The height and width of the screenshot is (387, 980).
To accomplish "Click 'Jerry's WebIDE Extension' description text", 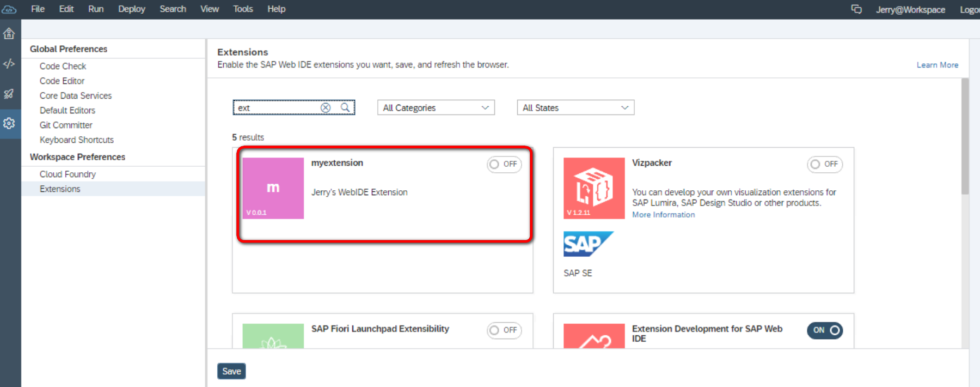I will 359,192.
